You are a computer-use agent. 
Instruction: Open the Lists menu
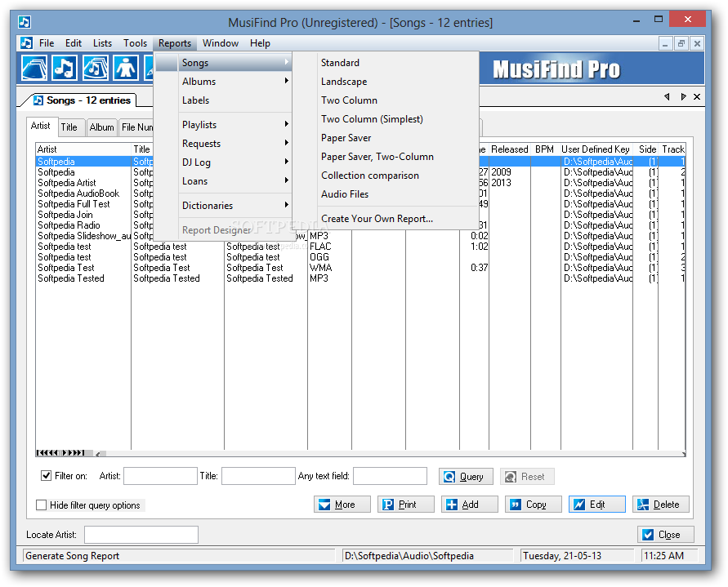point(102,43)
